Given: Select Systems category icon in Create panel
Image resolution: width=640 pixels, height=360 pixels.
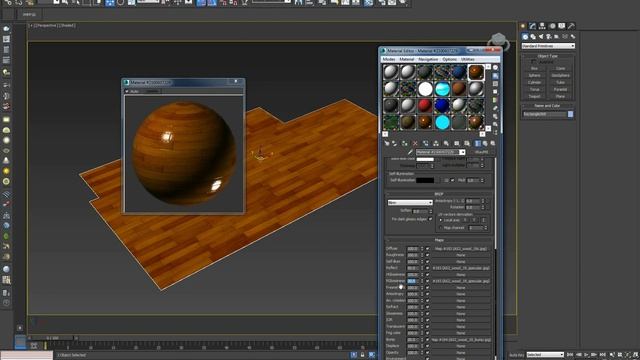Looking at the screenshot, I should click(573, 36).
